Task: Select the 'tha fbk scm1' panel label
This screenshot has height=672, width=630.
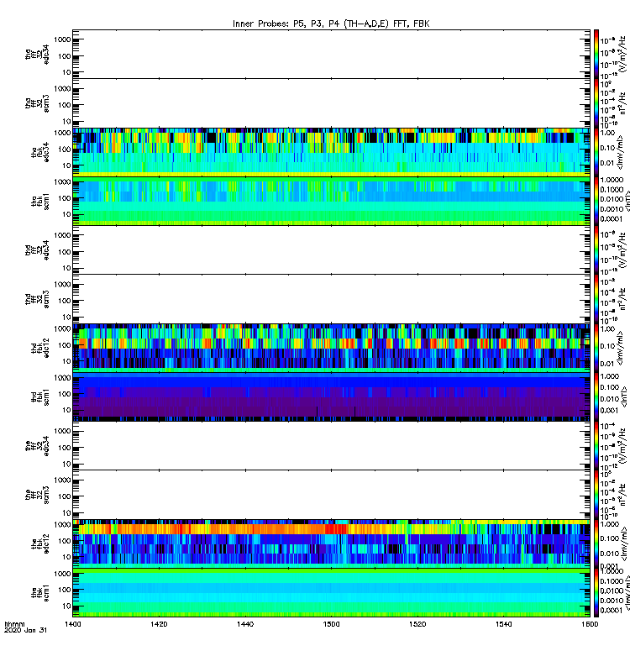Action: click(40, 201)
